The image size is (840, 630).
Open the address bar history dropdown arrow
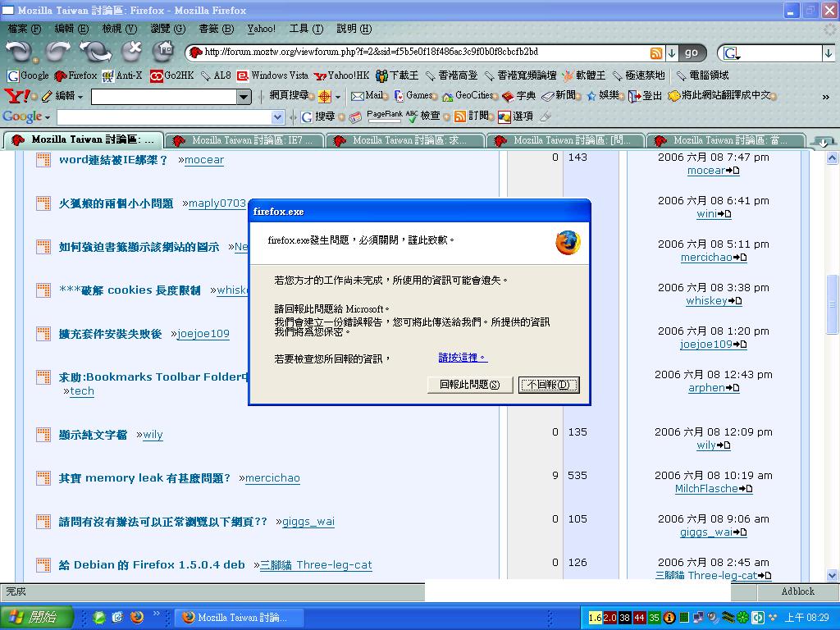672,52
